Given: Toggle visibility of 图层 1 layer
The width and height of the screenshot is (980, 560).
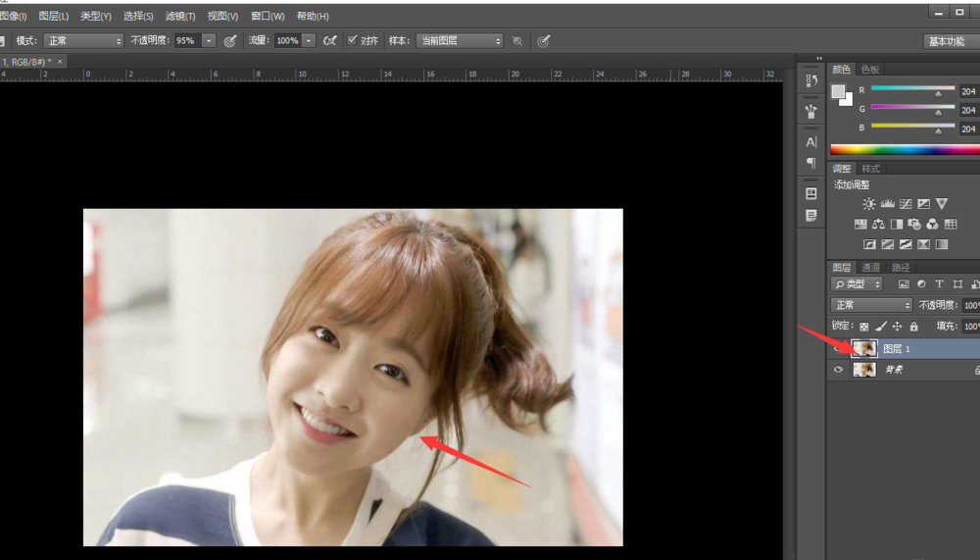Looking at the screenshot, I should point(838,348).
